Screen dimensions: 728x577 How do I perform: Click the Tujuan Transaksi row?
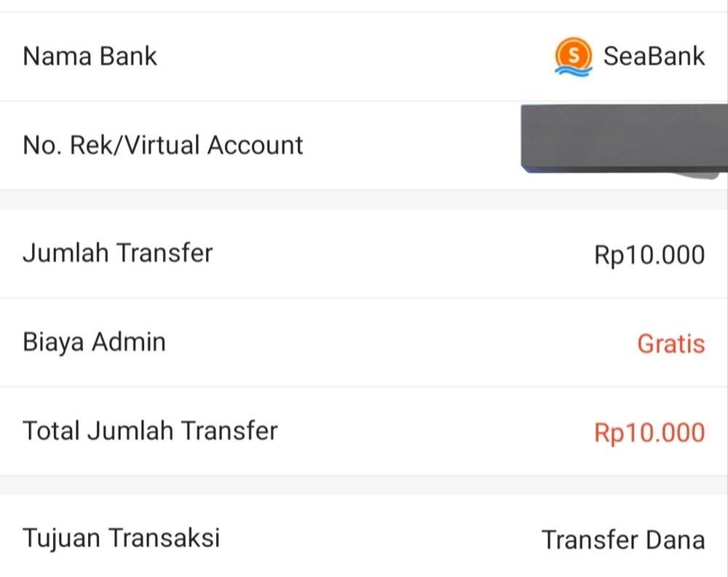tap(364, 537)
